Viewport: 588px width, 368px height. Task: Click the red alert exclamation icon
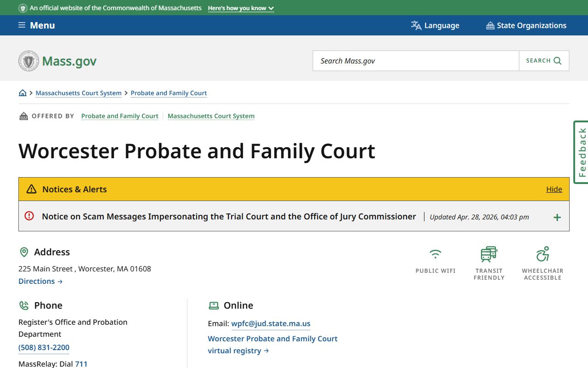tap(29, 216)
